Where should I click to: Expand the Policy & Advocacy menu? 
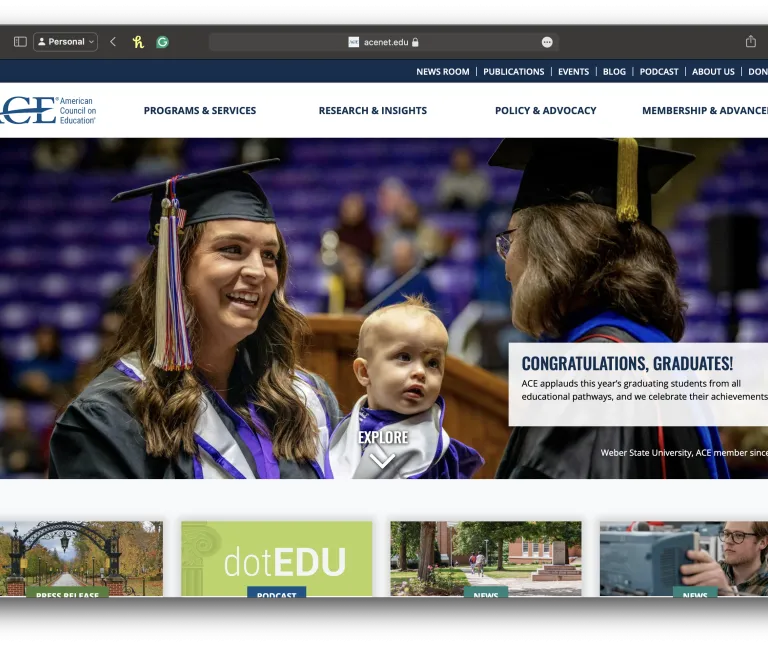[x=545, y=111]
